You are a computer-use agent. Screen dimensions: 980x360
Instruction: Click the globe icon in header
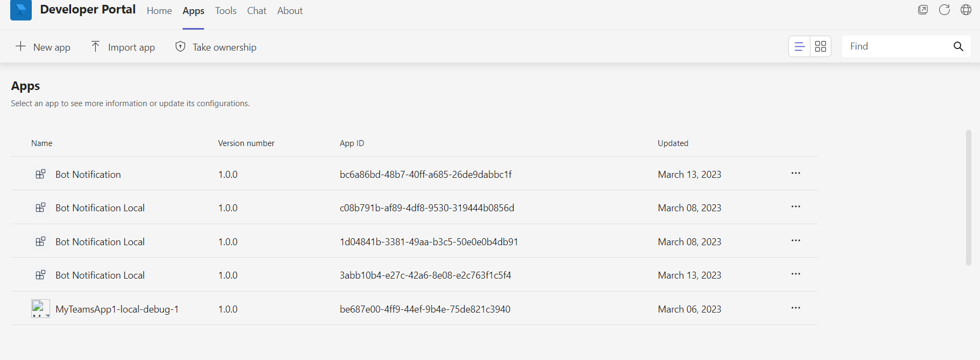tap(966, 10)
